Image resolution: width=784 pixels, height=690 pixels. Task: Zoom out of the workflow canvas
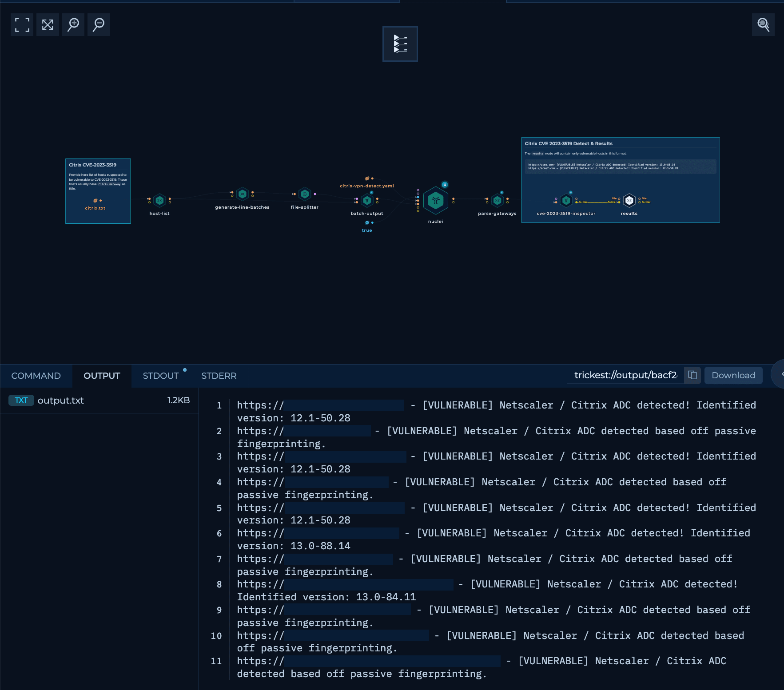click(99, 25)
